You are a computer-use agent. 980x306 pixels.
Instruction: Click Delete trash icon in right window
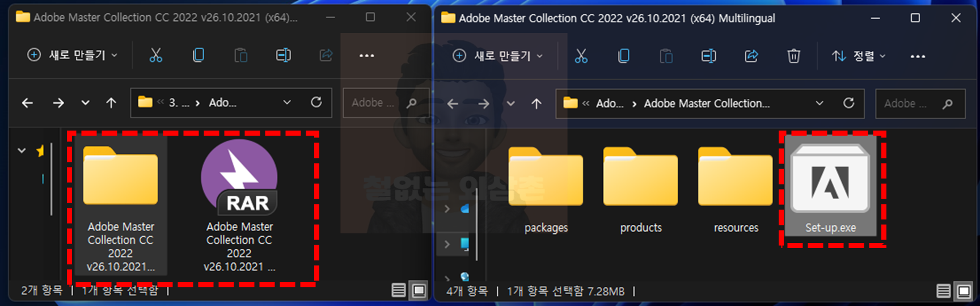click(793, 56)
